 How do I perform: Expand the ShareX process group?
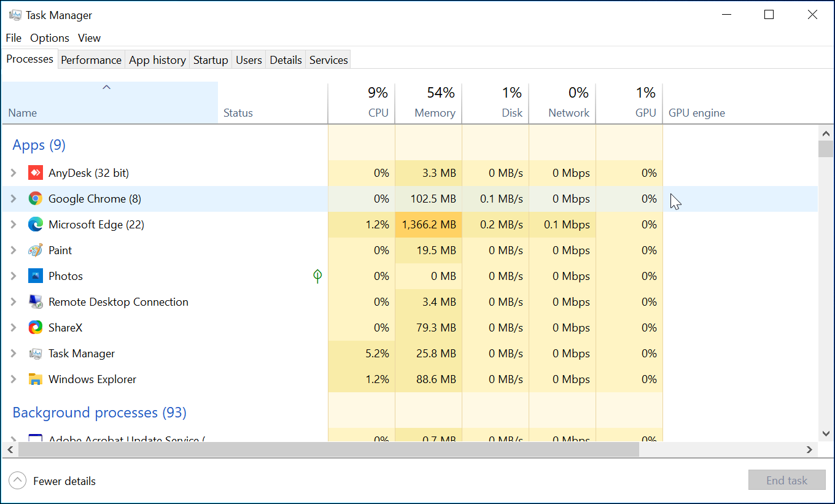(x=14, y=328)
